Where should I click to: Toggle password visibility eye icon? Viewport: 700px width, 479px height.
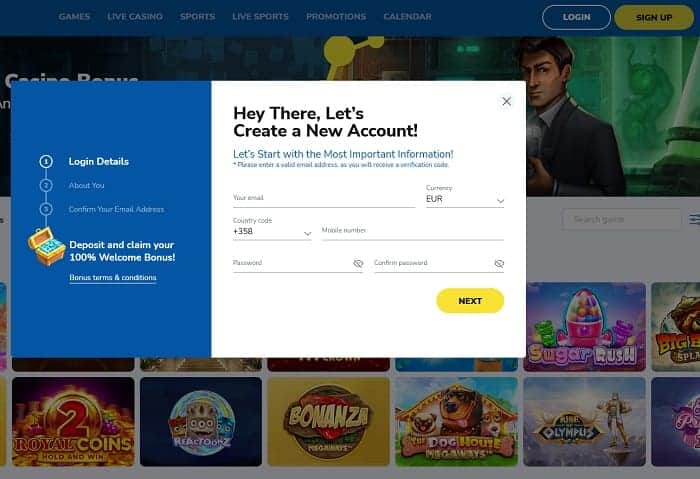(358, 263)
